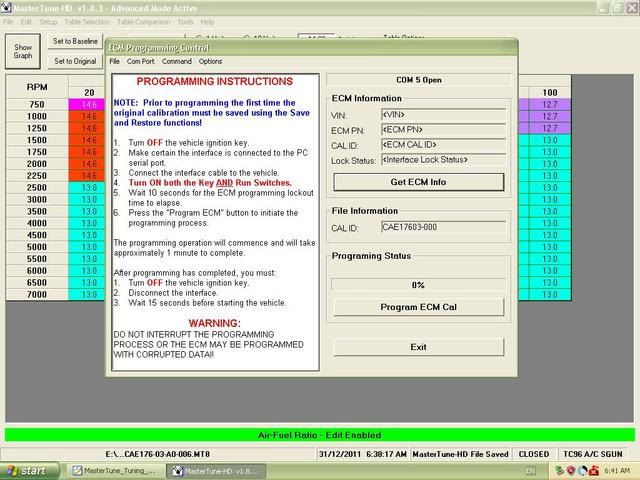Screen dimensions: 640x480
Task: Click MasterTune-HD app icon in title bar
Action: [6, 7]
